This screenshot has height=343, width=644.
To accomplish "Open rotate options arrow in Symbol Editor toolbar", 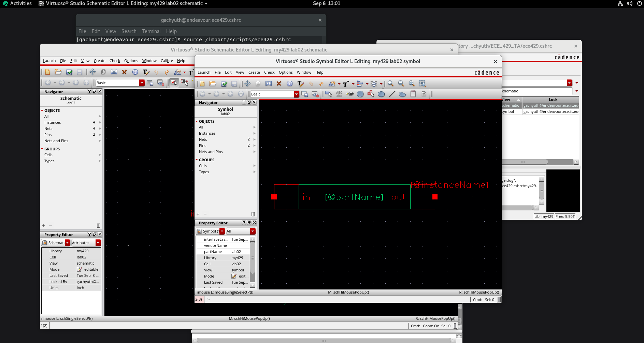I will (339, 84).
